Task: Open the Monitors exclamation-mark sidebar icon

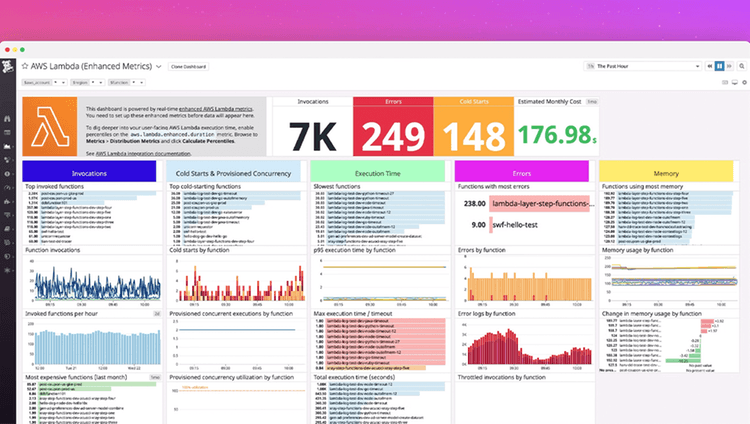Action: point(7,174)
